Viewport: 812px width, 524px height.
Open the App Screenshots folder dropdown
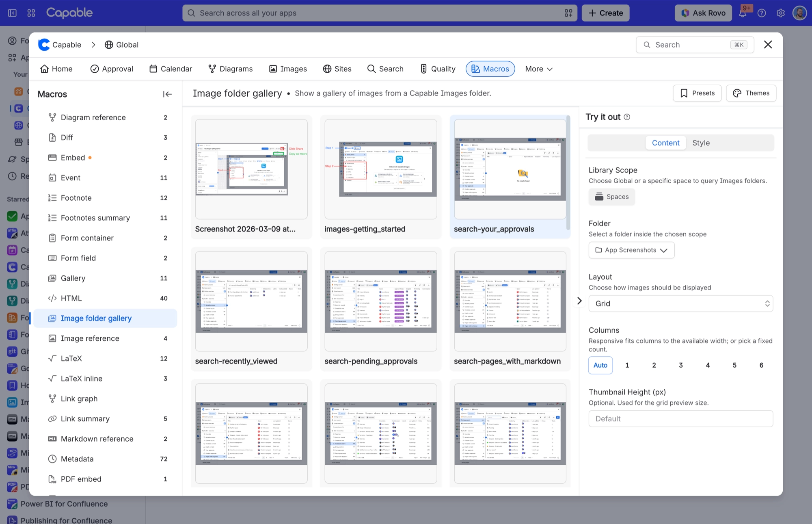click(x=631, y=250)
